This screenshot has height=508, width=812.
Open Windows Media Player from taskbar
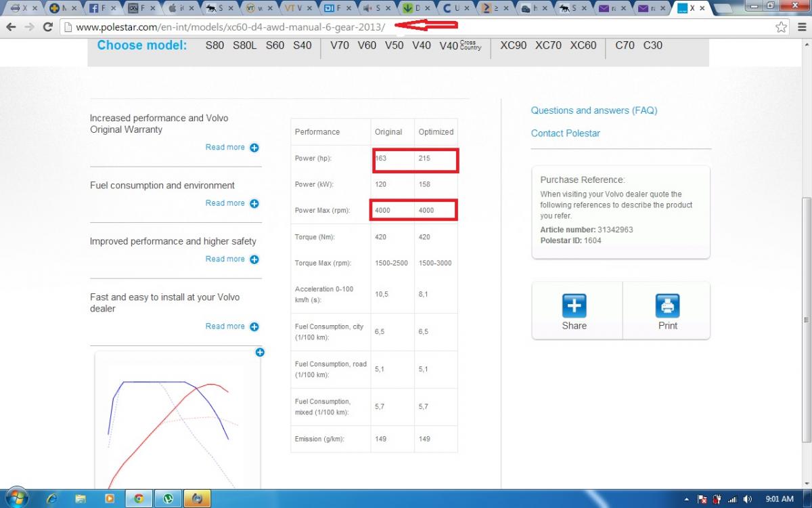(110, 499)
